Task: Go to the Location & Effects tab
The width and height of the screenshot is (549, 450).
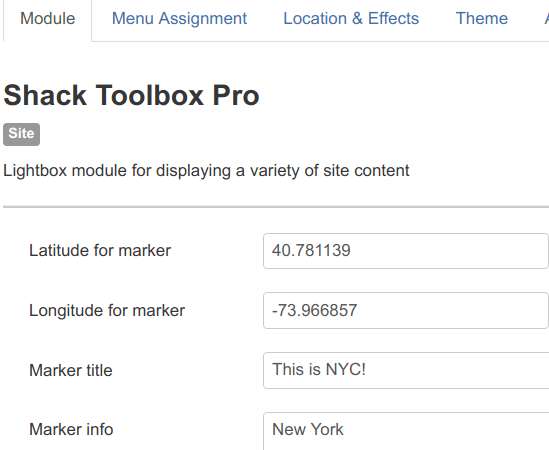Action: pyautogui.click(x=351, y=19)
